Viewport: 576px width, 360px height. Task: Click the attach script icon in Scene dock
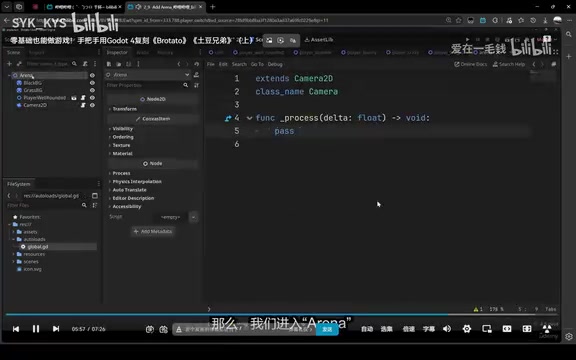tap(85, 64)
